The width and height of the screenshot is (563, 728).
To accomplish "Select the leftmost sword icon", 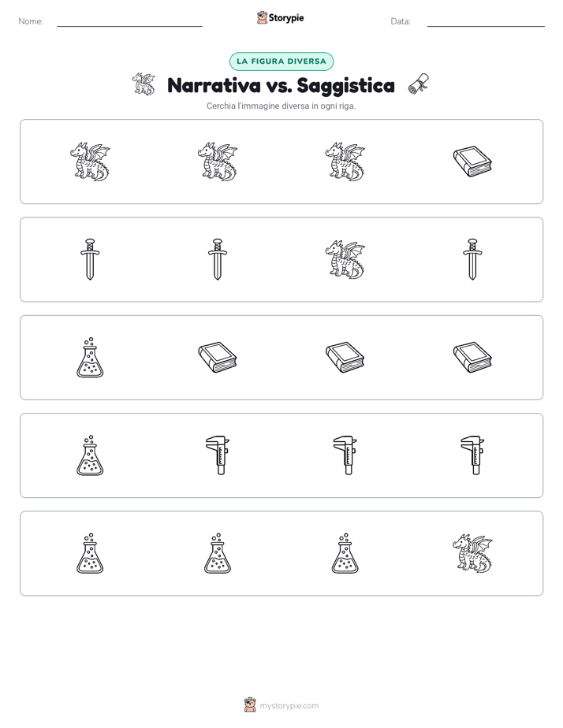I will coord(90,259).
